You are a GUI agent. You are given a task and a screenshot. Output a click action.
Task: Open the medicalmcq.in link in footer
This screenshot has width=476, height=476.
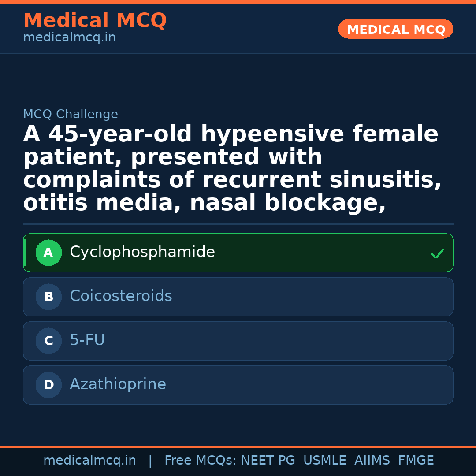[x=89, y=461]
